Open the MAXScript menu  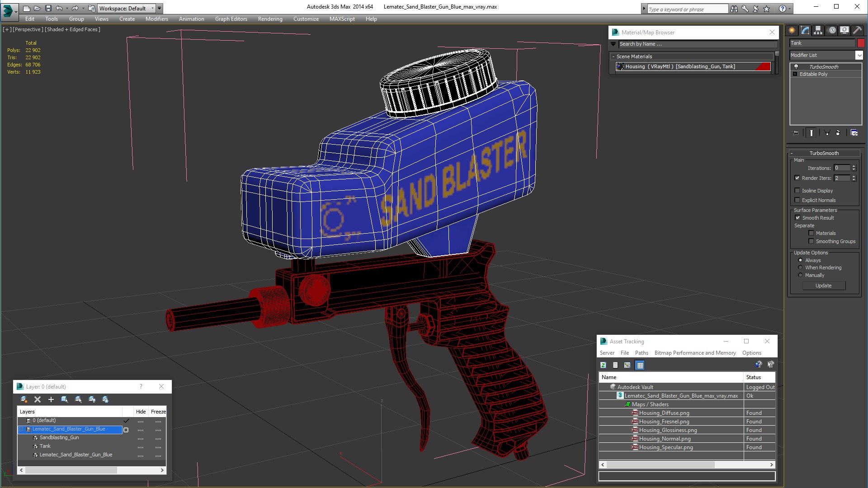(342, 19)
